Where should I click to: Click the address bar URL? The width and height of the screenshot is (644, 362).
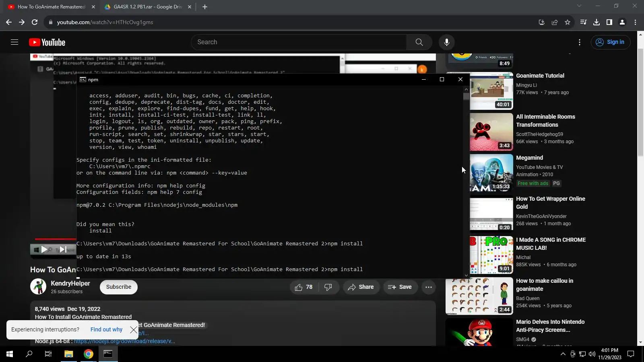pyautogui.click(x=105, y=22)
